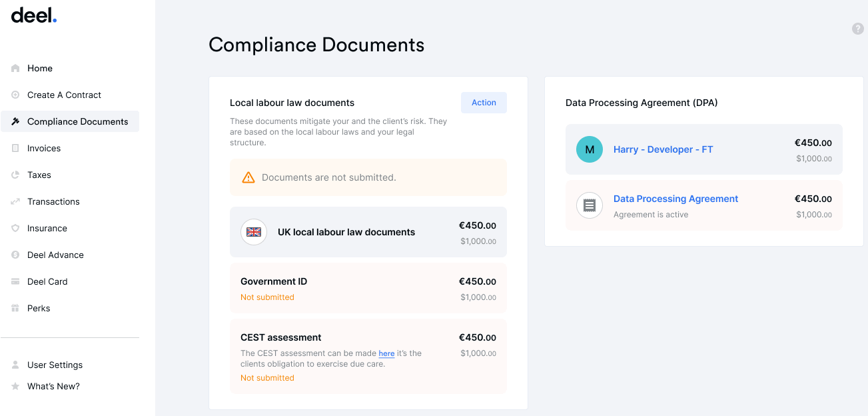
Task: Navigate to Taxes
Action: [70, 175]
